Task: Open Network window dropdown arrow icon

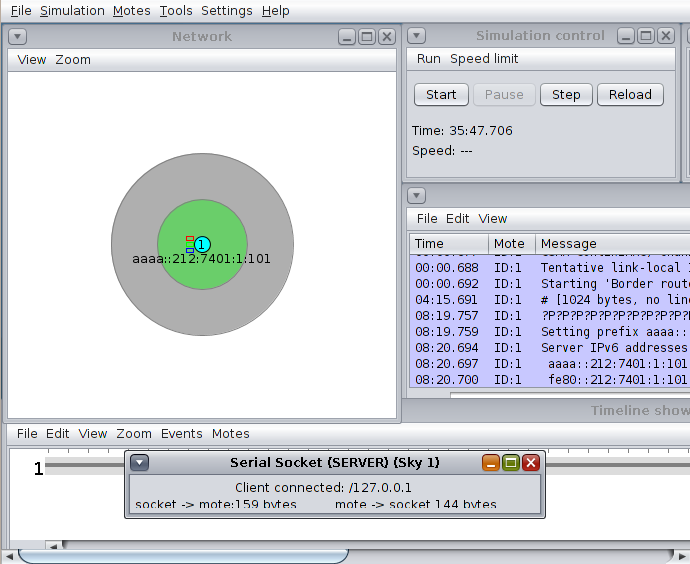Action: tap(18, 37)
